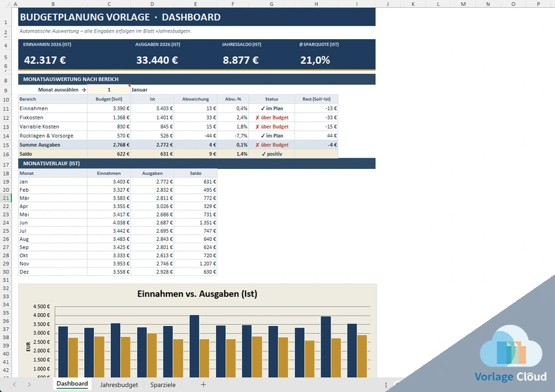
Task: Select column header H
Action: [x=316, y=4]
